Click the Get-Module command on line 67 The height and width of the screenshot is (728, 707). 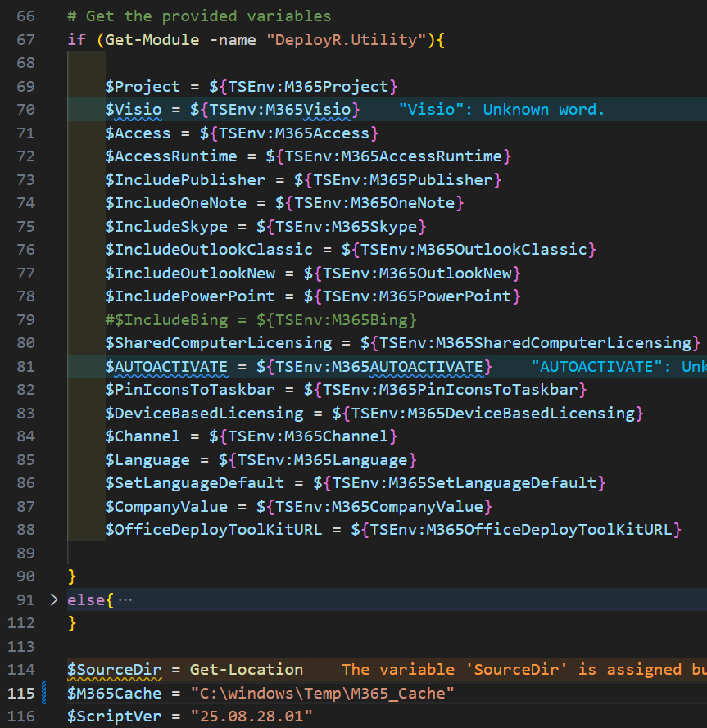point(152,40)
